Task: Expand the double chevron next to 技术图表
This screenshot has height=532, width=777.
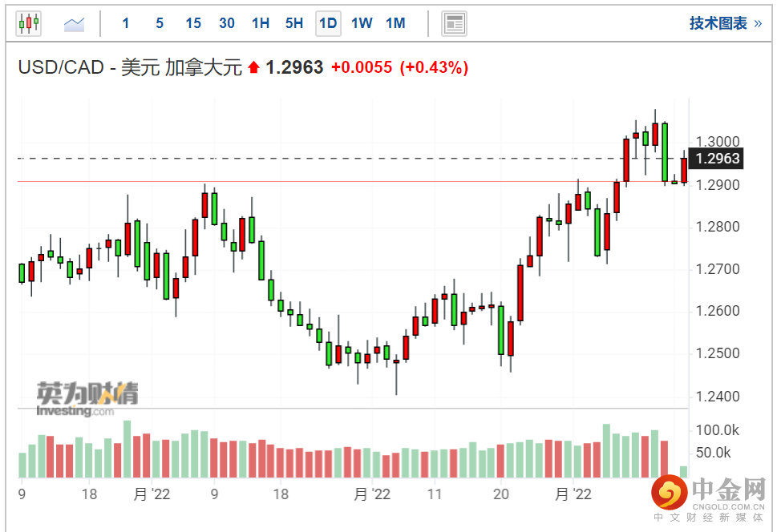Action: coord(758,23)
